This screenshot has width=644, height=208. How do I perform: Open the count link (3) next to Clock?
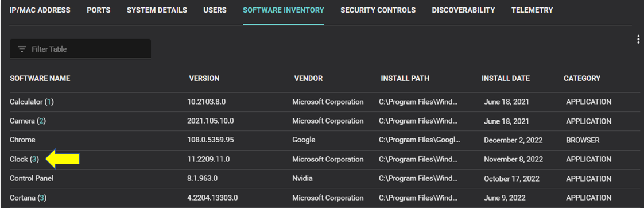(34, 160)
